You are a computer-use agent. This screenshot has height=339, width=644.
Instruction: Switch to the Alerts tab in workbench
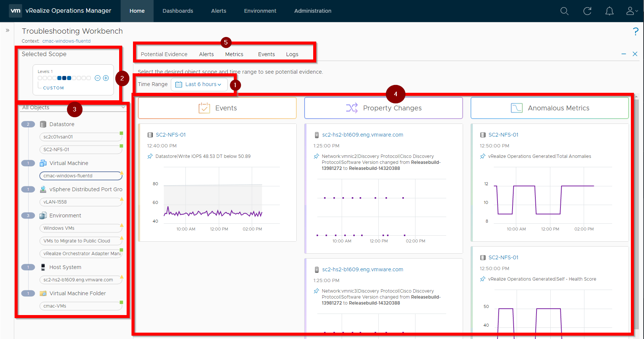click(x=206, y=54)
